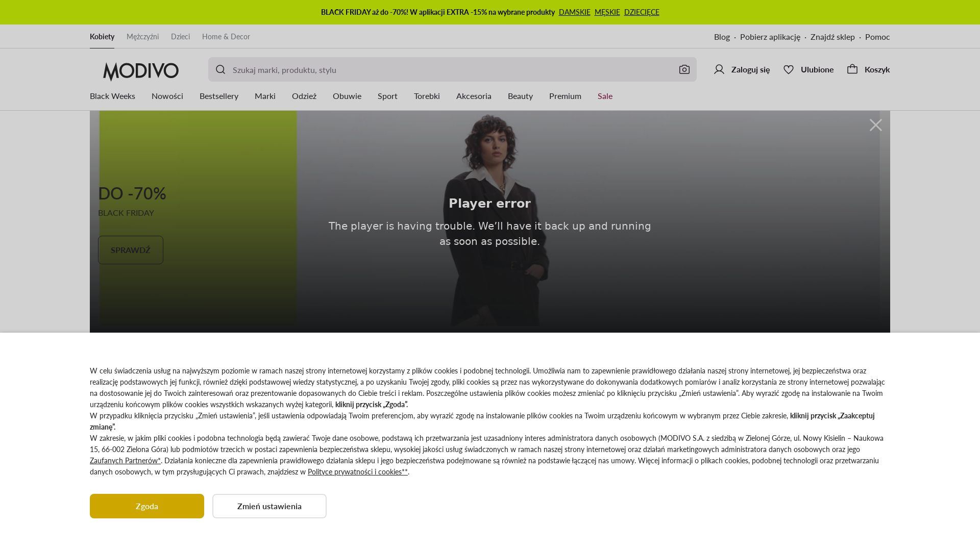Open camera visual search
This screenshot has height=551, width=980.
(x=684, y=69)
